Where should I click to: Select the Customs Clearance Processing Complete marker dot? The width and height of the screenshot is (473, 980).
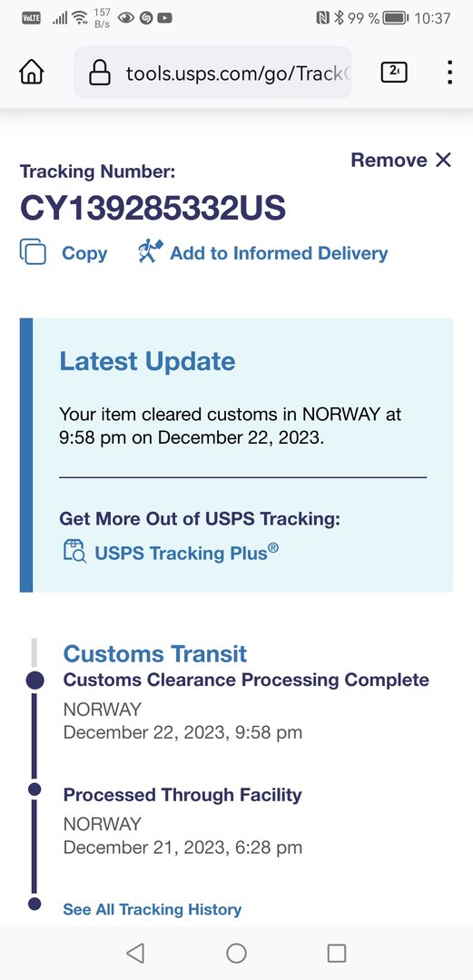(35, 681)
